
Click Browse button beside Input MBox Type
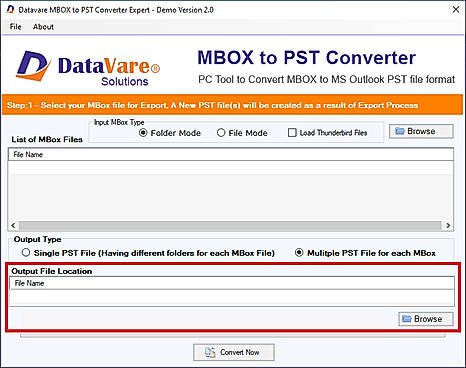(x=421, y=131)
